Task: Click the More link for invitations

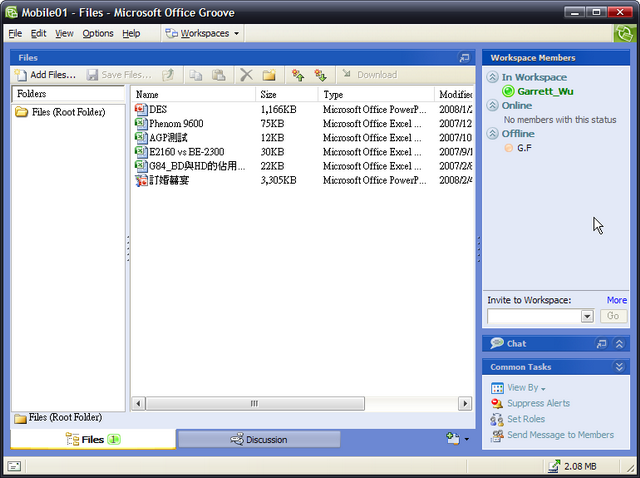Action: click(x=616, y=300)
